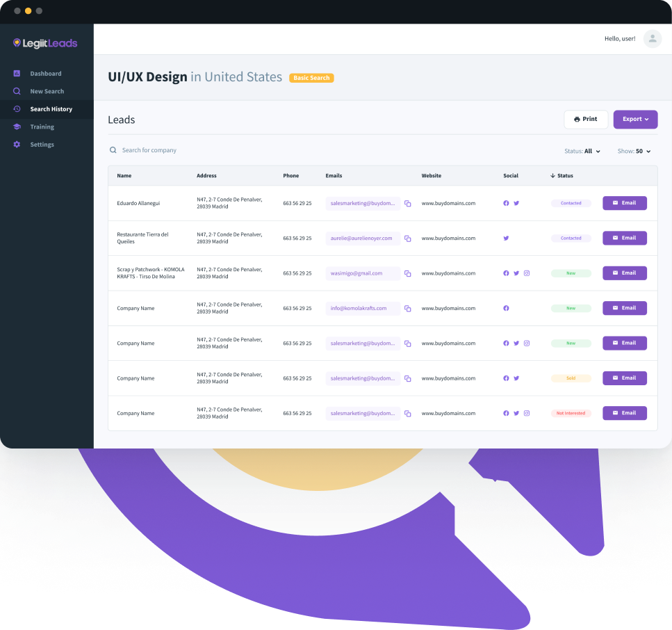The height and width of the screenshot is (630, 672).
Task: Open the Export dropdown
Action: point(635,120)
